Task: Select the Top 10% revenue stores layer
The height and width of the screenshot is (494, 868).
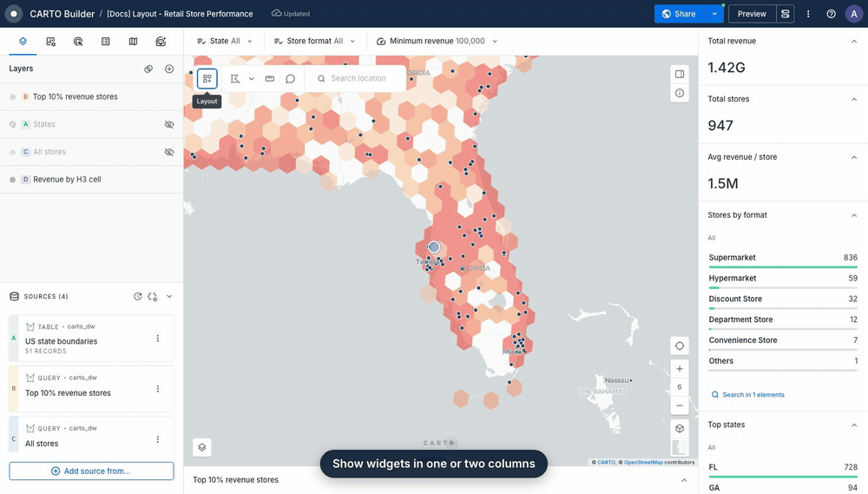Action: coord(91,97)
